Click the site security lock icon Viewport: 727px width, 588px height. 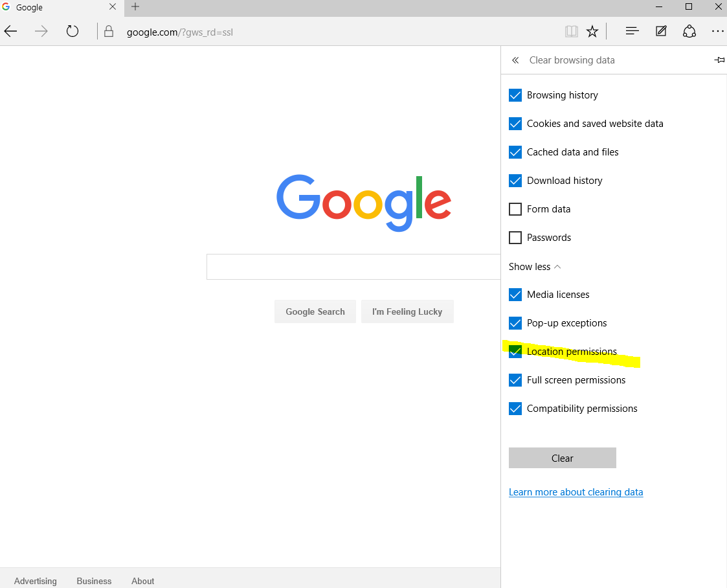click(108, 30)
